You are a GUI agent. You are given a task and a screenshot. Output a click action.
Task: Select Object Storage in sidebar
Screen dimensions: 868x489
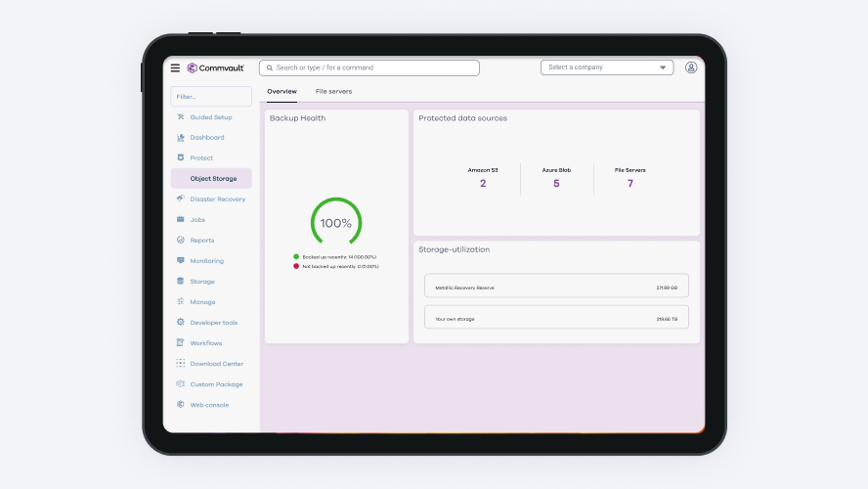(211, 178)
